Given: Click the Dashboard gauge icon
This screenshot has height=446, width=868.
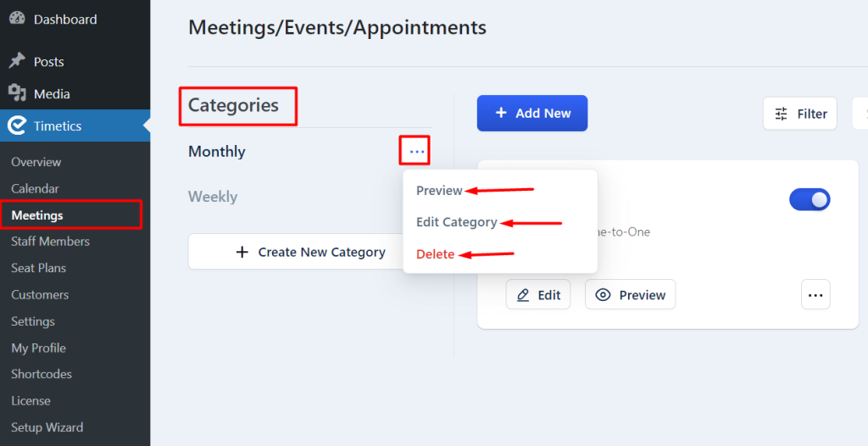Looking at the screenshot, I should tap(17, 18).
